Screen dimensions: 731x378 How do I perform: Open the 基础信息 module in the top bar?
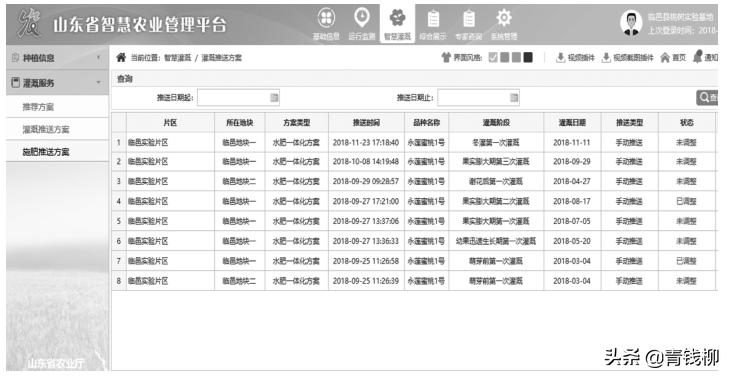[x=326, y=24]
